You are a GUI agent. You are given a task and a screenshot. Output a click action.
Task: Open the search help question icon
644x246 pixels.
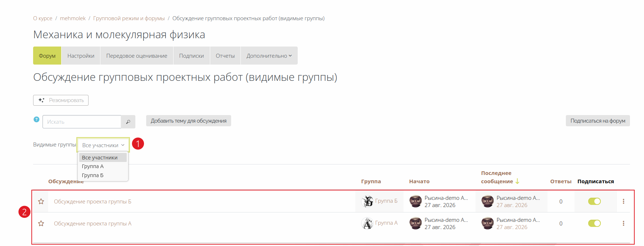36,119
